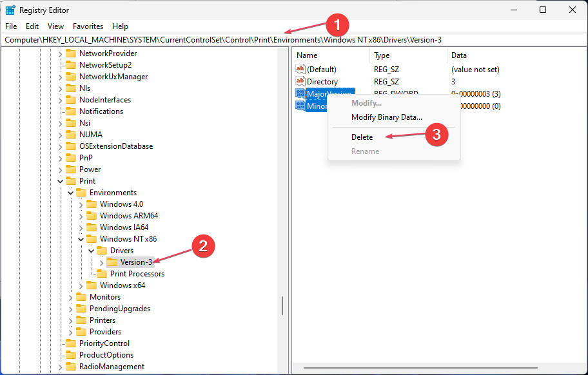Collapse the Environments tree node

(x=70, y=193)
